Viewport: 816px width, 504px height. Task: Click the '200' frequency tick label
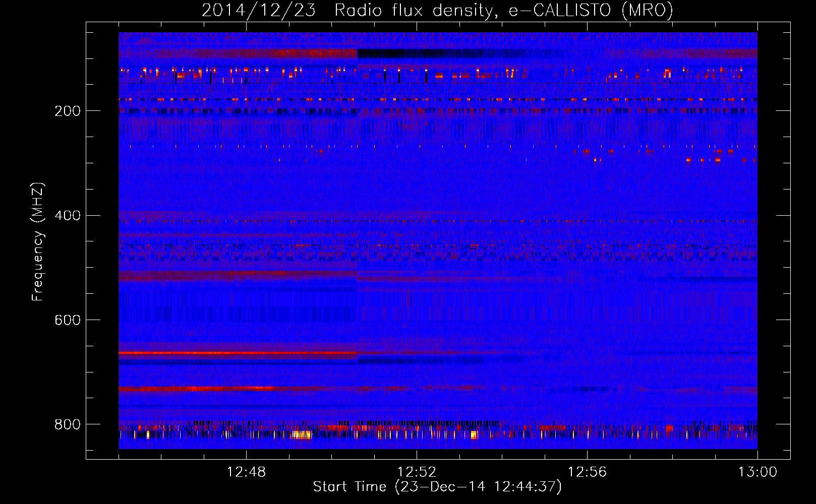68,111
